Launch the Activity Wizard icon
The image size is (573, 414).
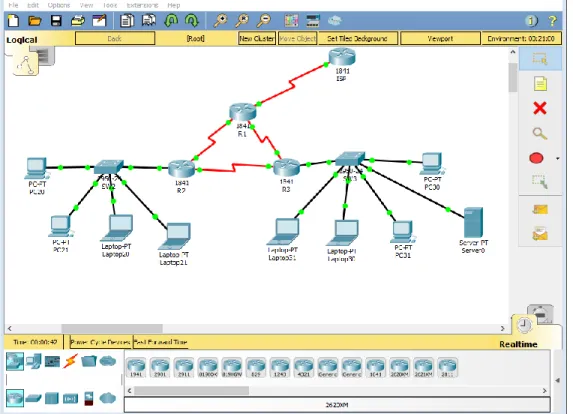coord(99,20)
